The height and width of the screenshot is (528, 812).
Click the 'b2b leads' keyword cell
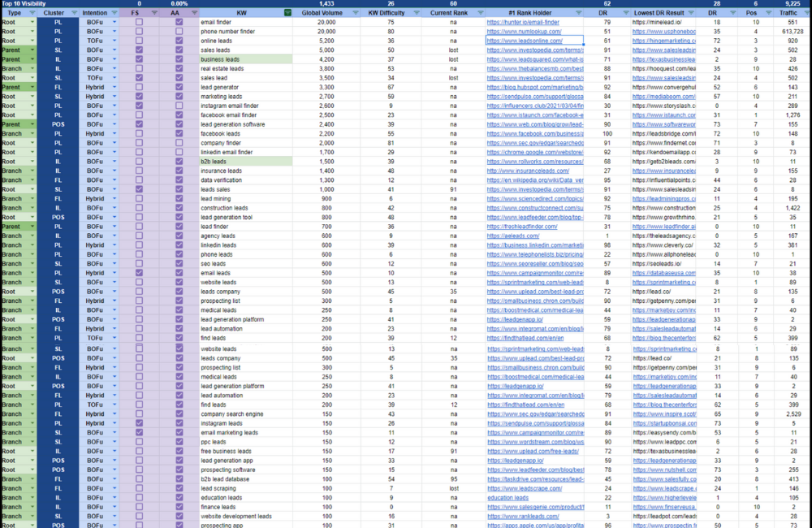point(245,162)
